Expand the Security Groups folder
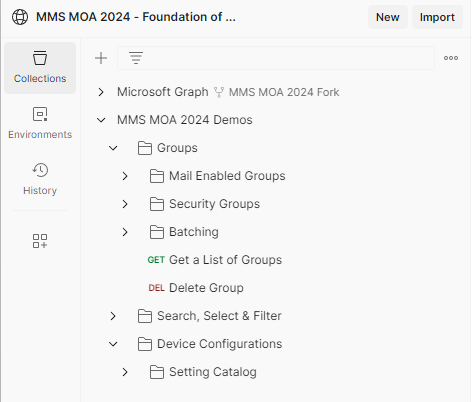 coord(125,204)
